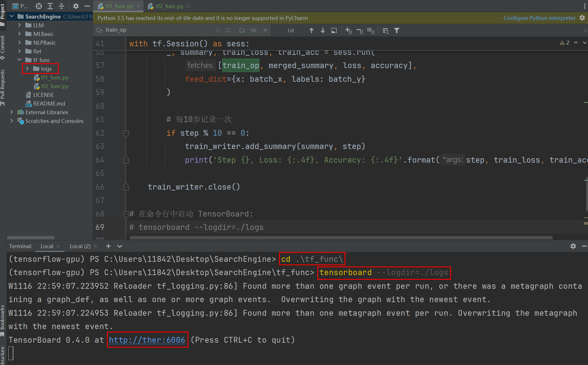The image size is (588, 365).
Task: Switch to Local (2) terminal tab
Action: [x=80, y=246]
